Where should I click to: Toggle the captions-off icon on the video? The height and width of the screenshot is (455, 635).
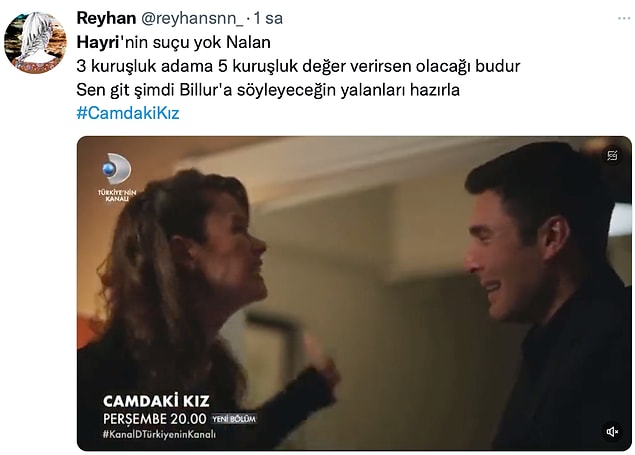click(612, 155)
